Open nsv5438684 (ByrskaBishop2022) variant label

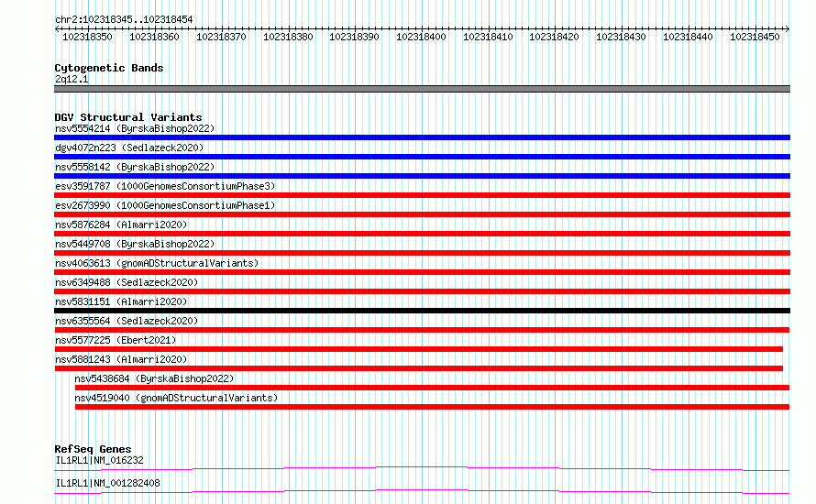click(154, 378)
